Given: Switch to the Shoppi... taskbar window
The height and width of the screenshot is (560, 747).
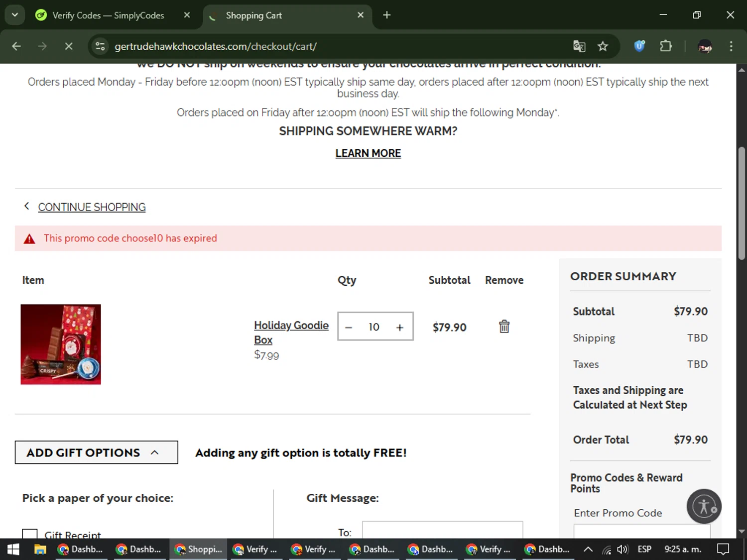Looking at the screenshot, I should coord(199,549).
